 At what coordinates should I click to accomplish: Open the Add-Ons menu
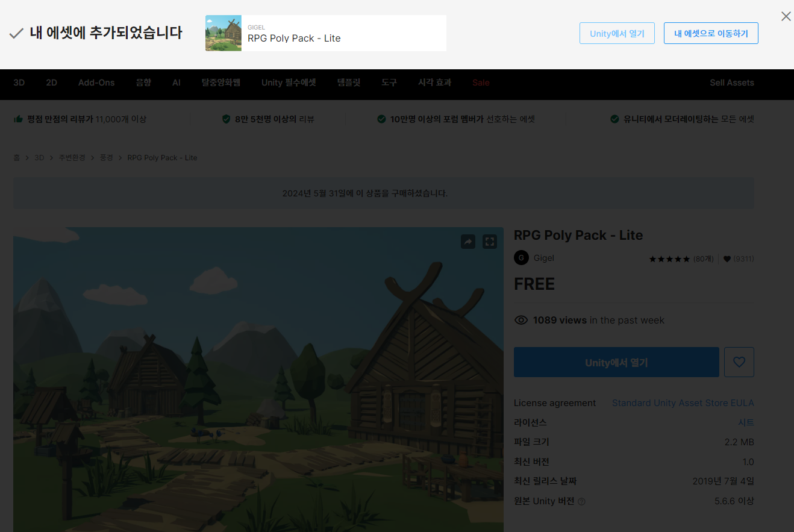[96, 83]
